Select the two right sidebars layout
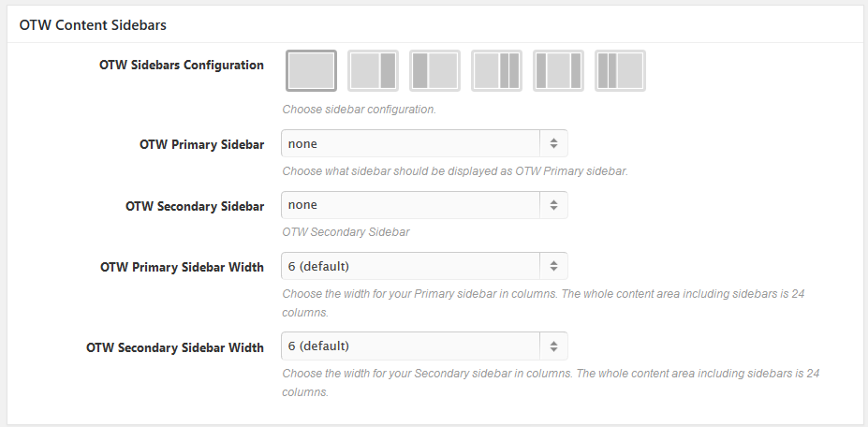Viewport: 868px width, 427px height. [x=496, y=71]
